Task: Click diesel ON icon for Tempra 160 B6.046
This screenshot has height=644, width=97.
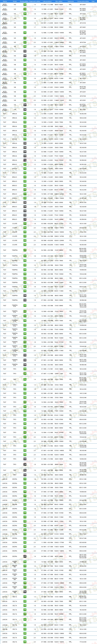Action: pyautogui.click(x=25, y=300)
